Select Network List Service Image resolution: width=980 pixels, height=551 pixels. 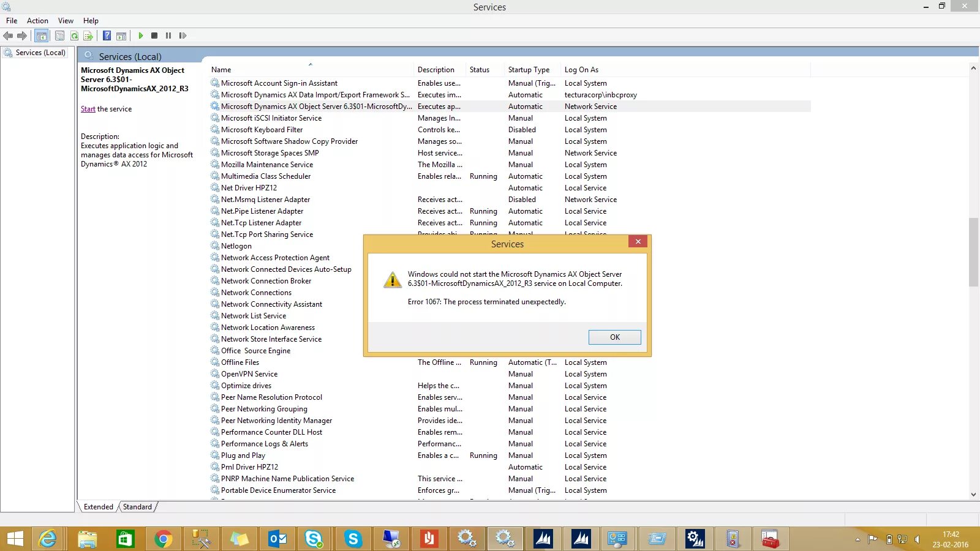click(x=254, y=316)
